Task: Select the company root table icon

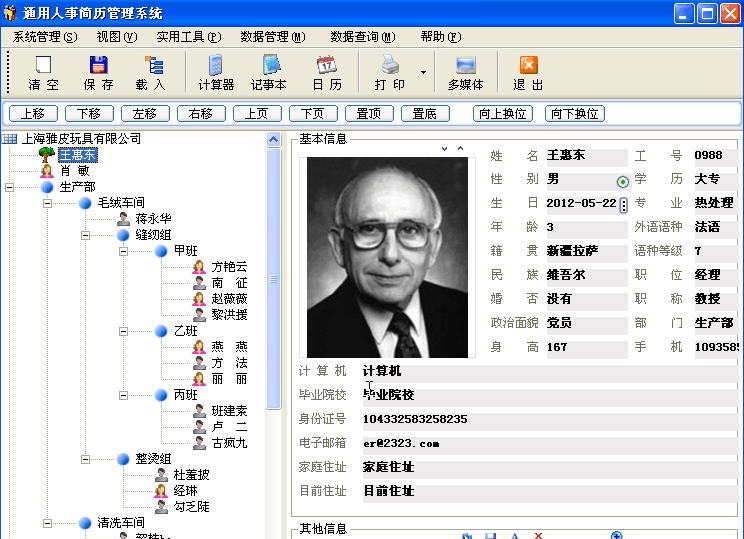Action: pos(9,139)
